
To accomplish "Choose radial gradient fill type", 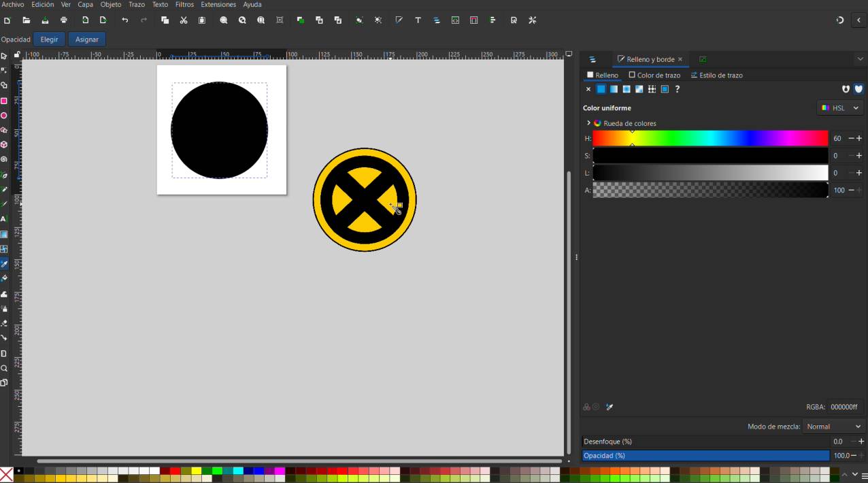I will 627,89.
